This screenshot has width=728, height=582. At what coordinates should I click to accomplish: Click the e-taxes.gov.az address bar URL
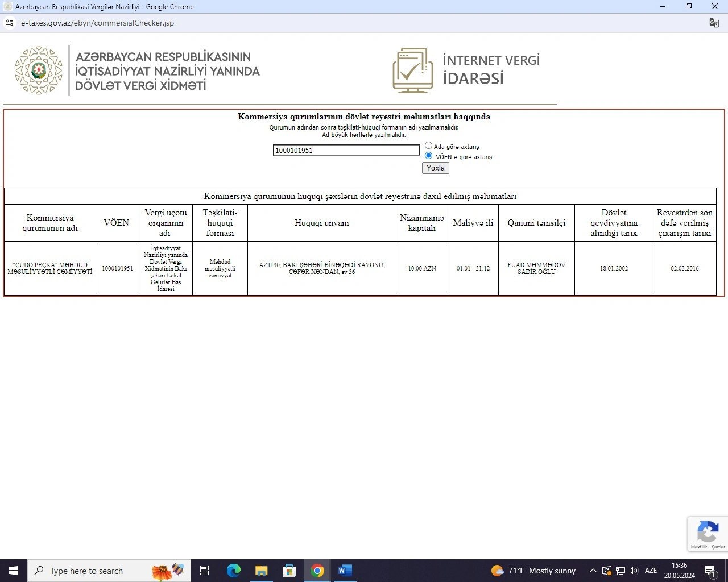[97, 23]
